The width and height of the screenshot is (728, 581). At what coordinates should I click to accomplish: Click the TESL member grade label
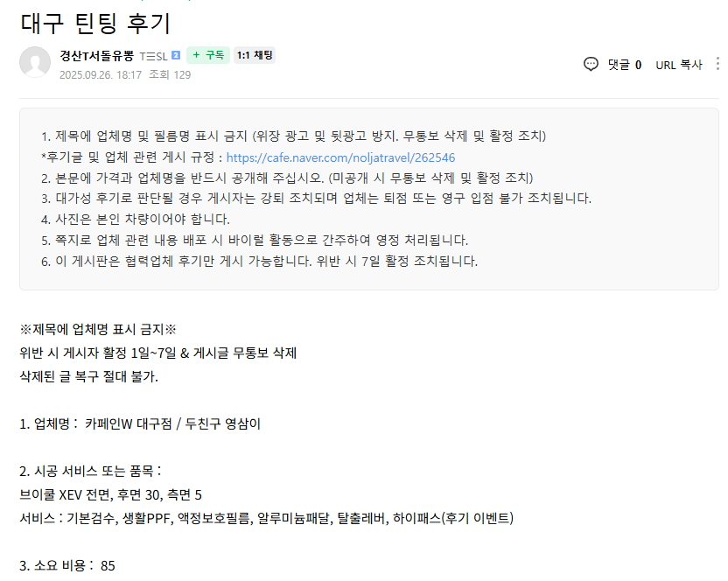153,56
